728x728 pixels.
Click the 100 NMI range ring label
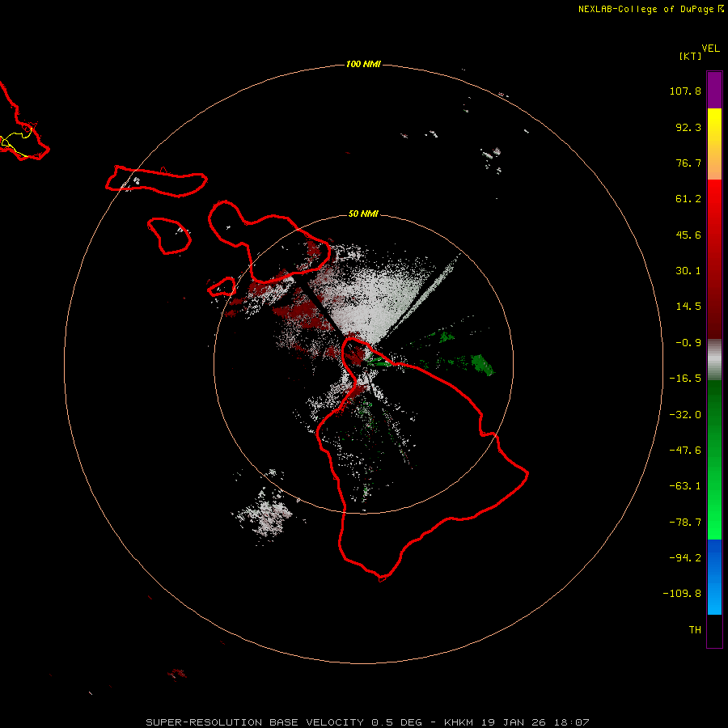coord(363,64)
